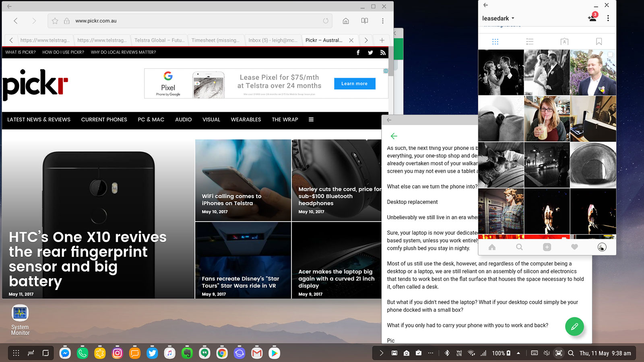Open Instagram follow requests icon with badge
Viewport: 644px width, 362px height.
[592, 18]
